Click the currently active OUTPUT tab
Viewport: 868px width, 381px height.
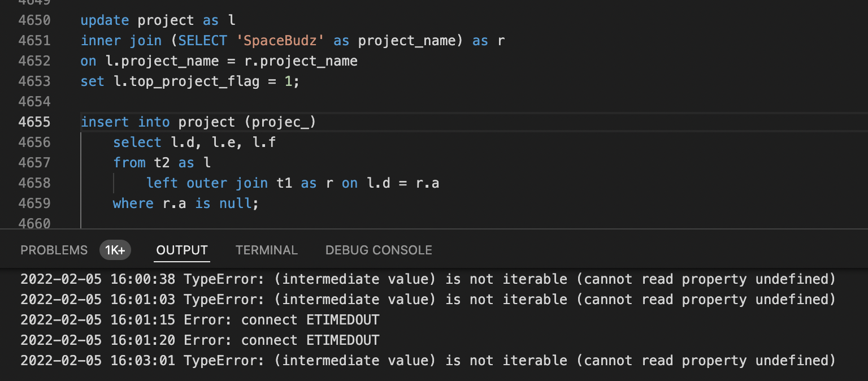(181, 250)
